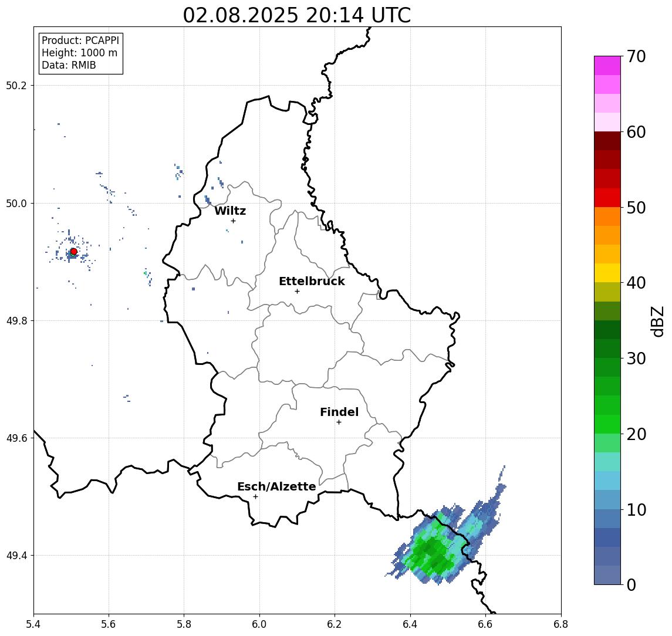Click the colorbar tick label 70

[x=636, y=56]
